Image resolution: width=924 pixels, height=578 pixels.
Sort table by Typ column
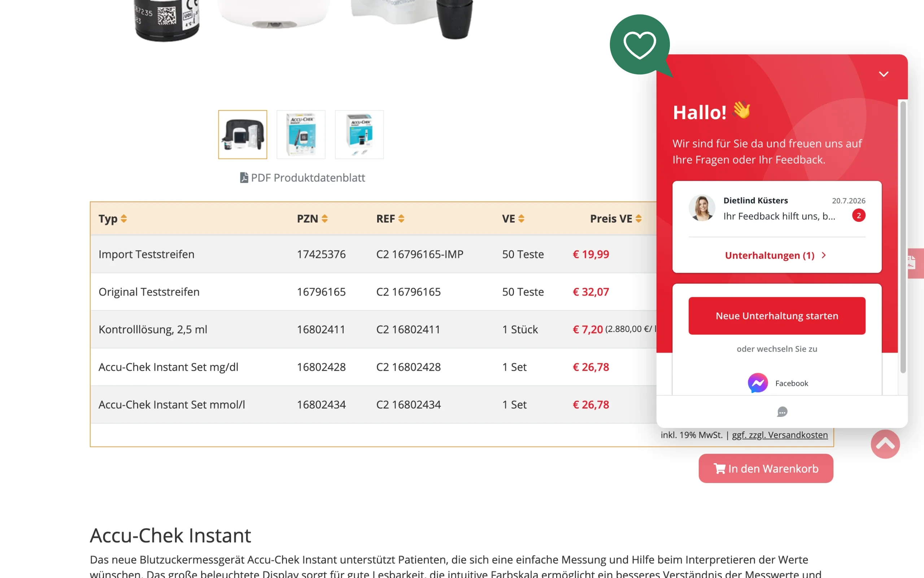[113, 219]
